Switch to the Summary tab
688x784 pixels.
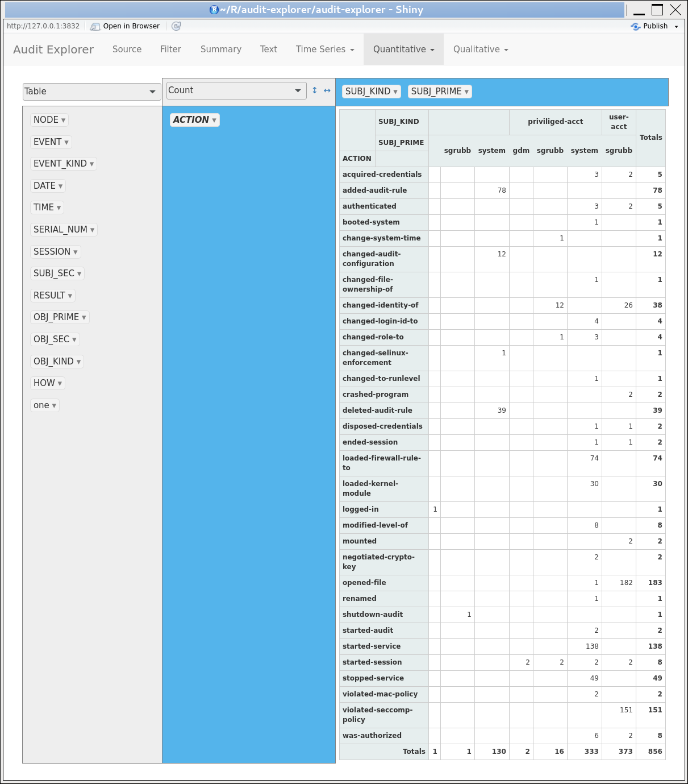[221, 49]
